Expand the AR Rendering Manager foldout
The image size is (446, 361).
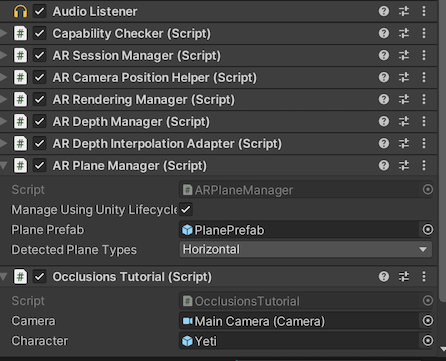(3, 99)
